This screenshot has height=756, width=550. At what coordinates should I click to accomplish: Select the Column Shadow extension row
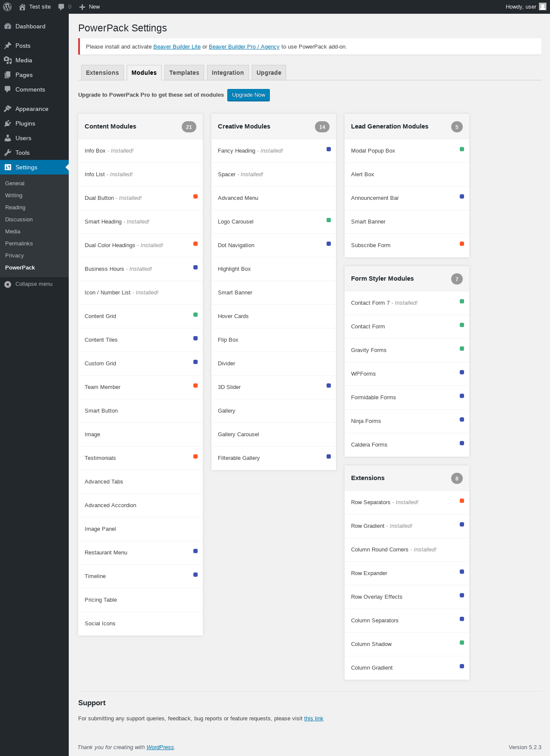(x=407, y=644)
